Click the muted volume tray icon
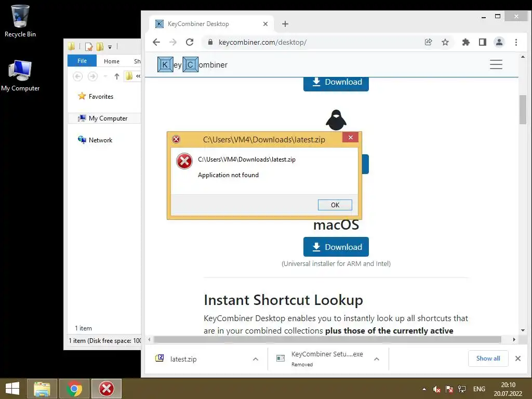Screen dimensions: 532x399 (x=436, y=389)
